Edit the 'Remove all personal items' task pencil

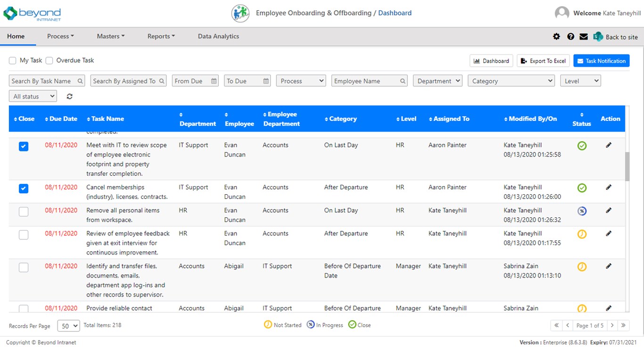(609, 211)
